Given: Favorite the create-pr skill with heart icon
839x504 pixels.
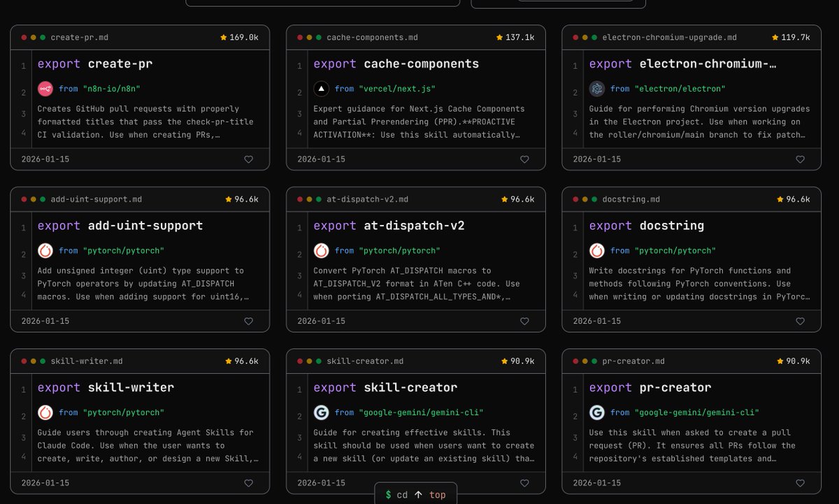Looking at the screenshot, I should point(248,159).
